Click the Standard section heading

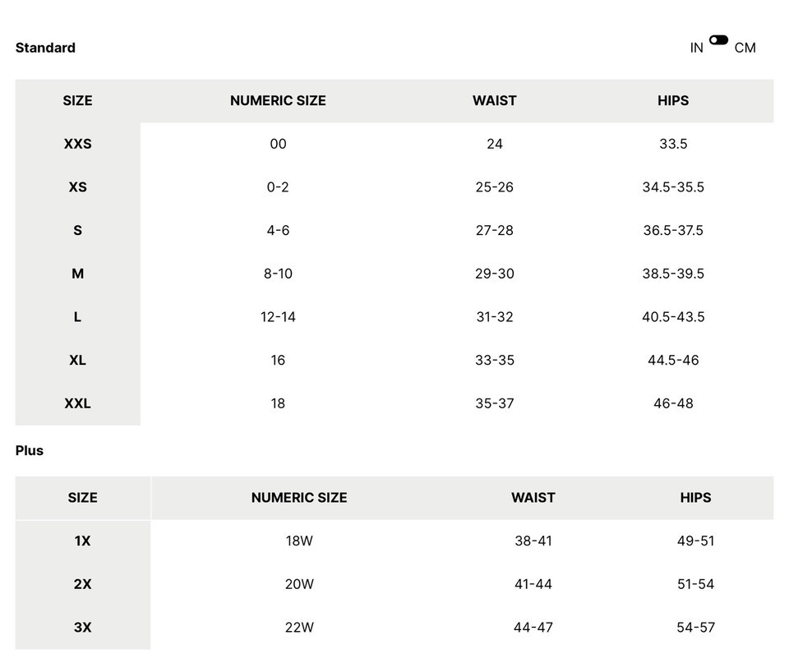[45, 48]
